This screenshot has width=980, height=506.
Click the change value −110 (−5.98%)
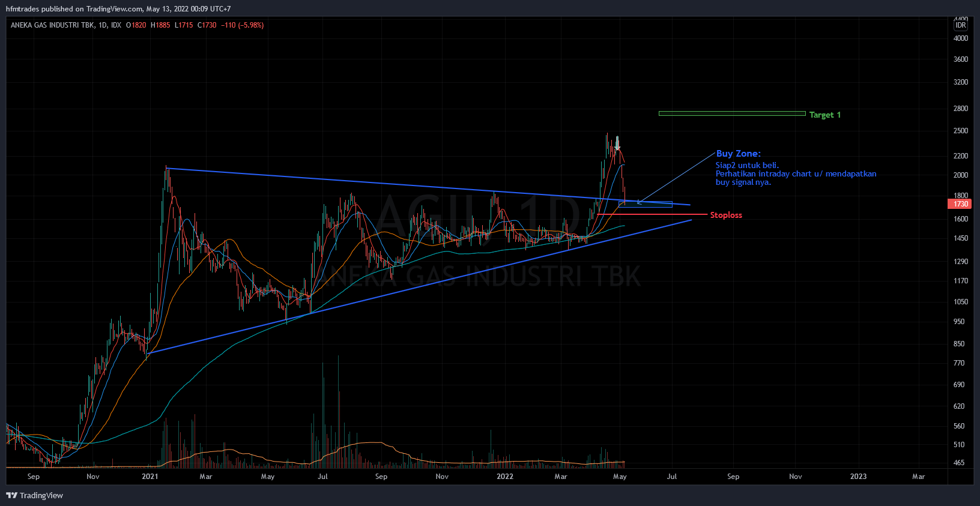243,25
